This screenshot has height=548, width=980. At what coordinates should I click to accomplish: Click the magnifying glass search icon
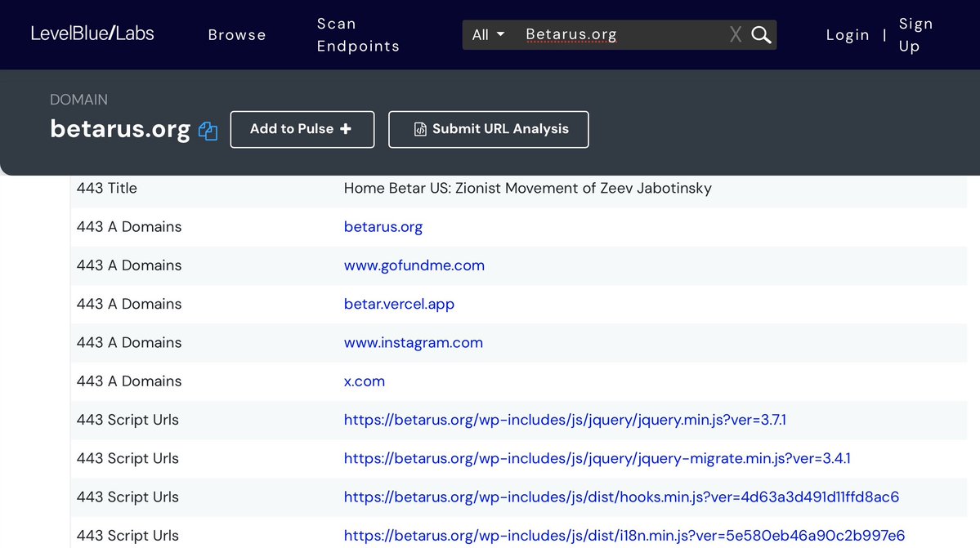pos(761,35)
